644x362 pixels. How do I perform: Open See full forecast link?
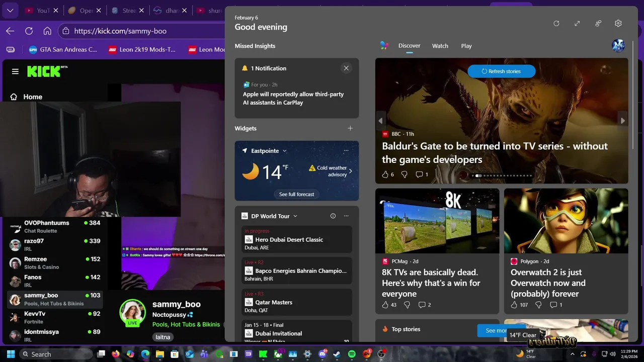(296, 194)
